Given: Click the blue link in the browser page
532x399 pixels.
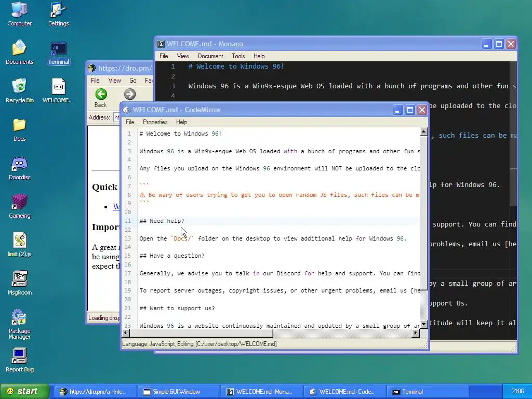Looking at the screenshot, I should 116,207.
